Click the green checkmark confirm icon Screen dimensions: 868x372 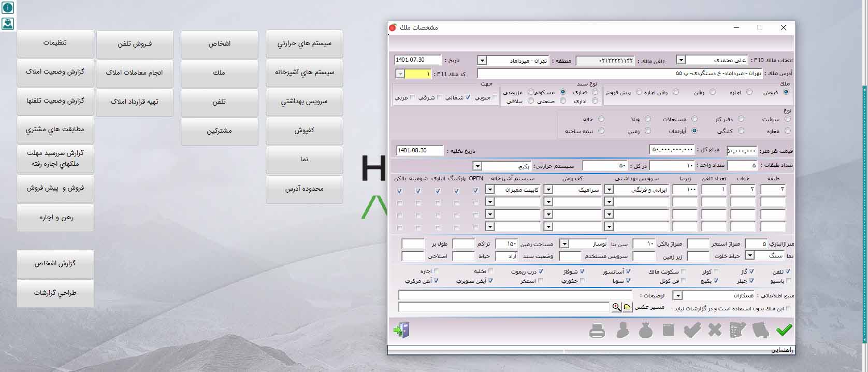pyautogui.click(x=784, y=330)
